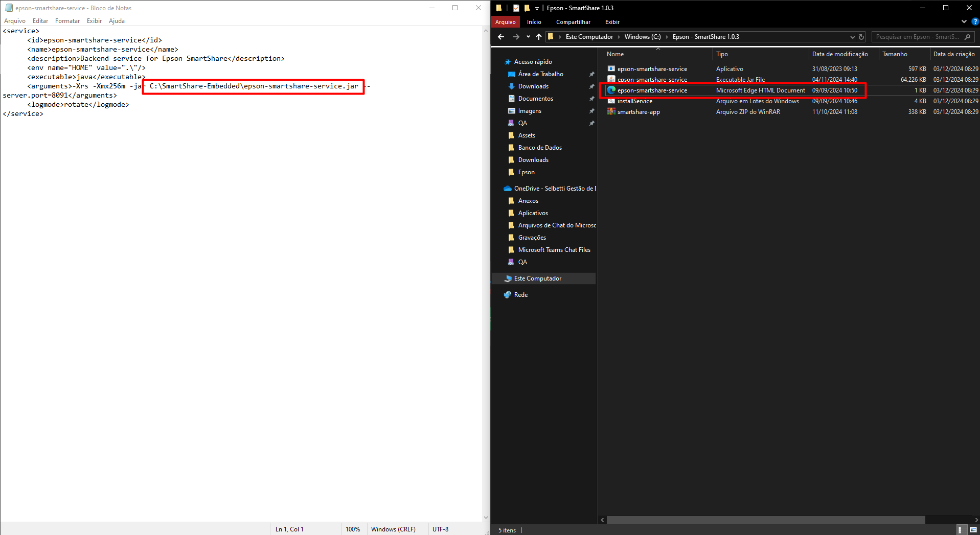Sort by Data da criação column

click(954, 54)
